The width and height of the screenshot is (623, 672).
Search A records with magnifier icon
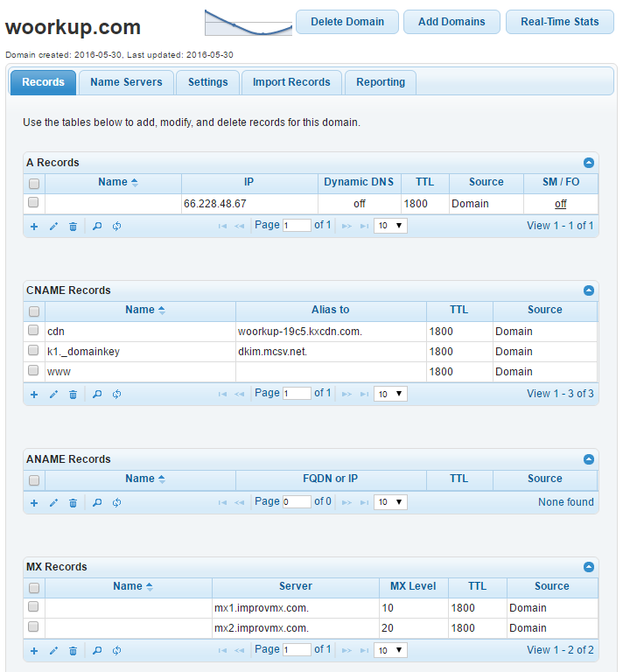[x=97, y=227]
